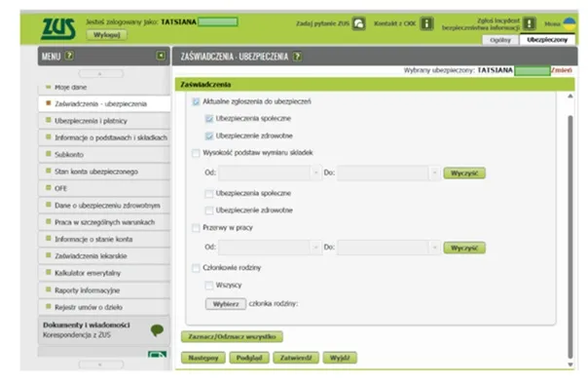Viewport: 588px width, 384px height.
Task: Enable the Przerwy w pracy checkbox
Action: click(196, 227)
